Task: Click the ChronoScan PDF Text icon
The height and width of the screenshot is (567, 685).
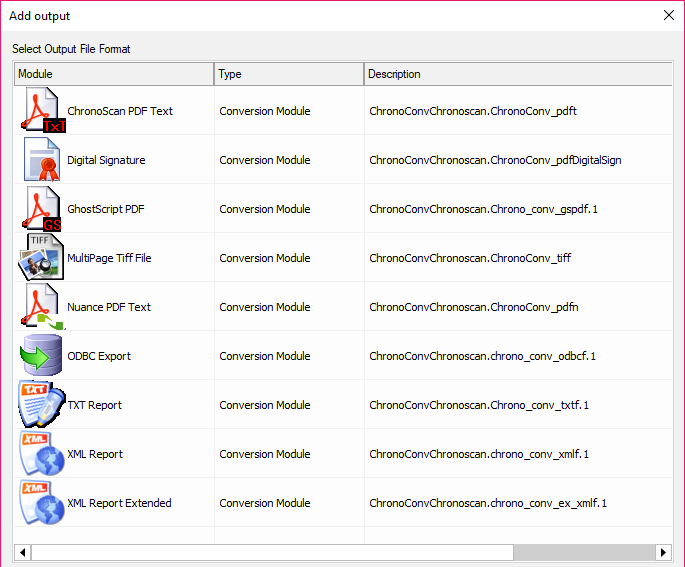Action: [x=42, y=110]
